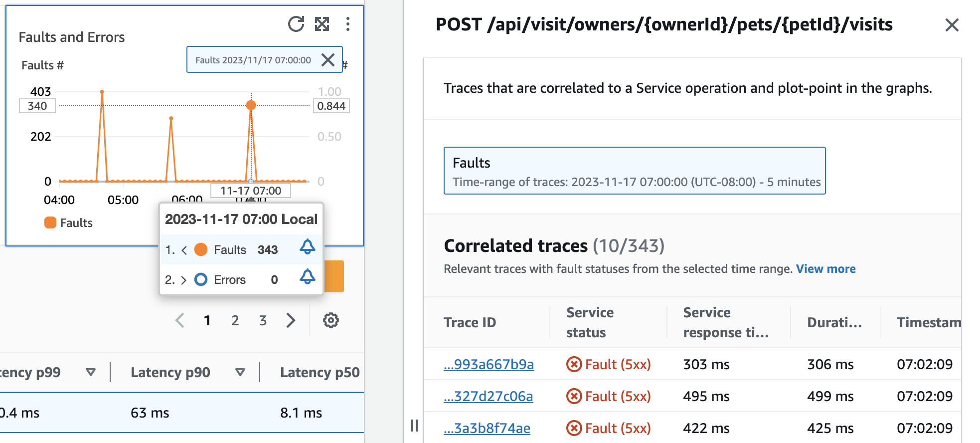The height and width of the screenshot is (443, 980).
Task: Remove the Faults 2023/11/17 07:00:00 filter
Action: pyautogui.click(x=328, y=60)
